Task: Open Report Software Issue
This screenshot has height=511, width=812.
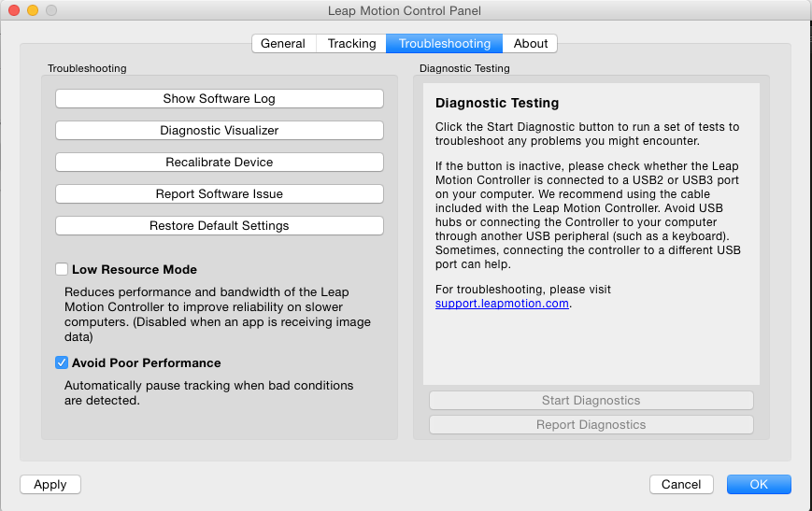Action: (x=220, y=194)
